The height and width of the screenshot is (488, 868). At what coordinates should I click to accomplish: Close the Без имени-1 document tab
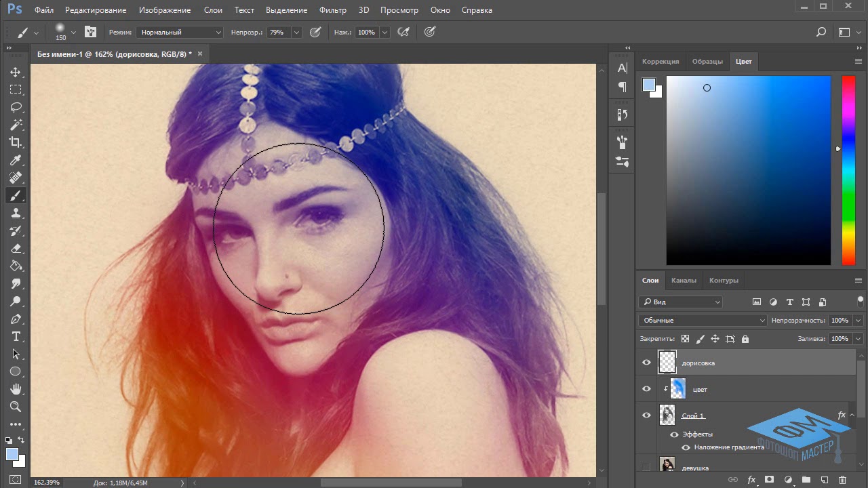(x=200, y=54)
